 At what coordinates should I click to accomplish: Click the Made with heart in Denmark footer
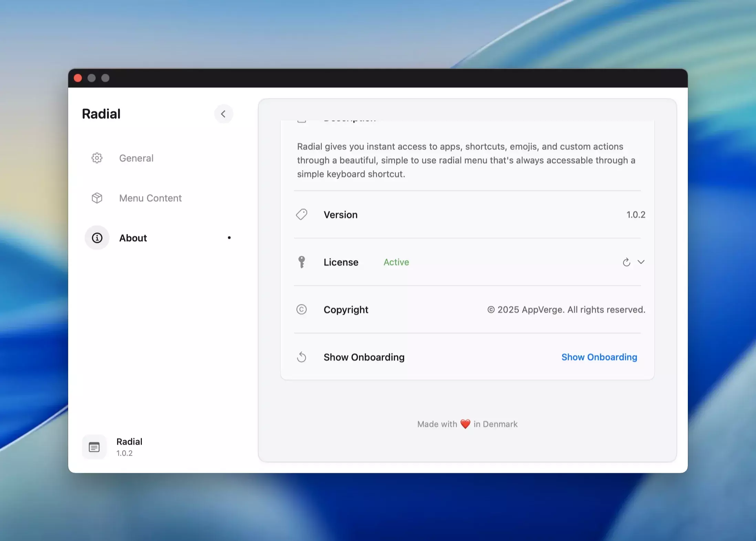pos(467,424)
